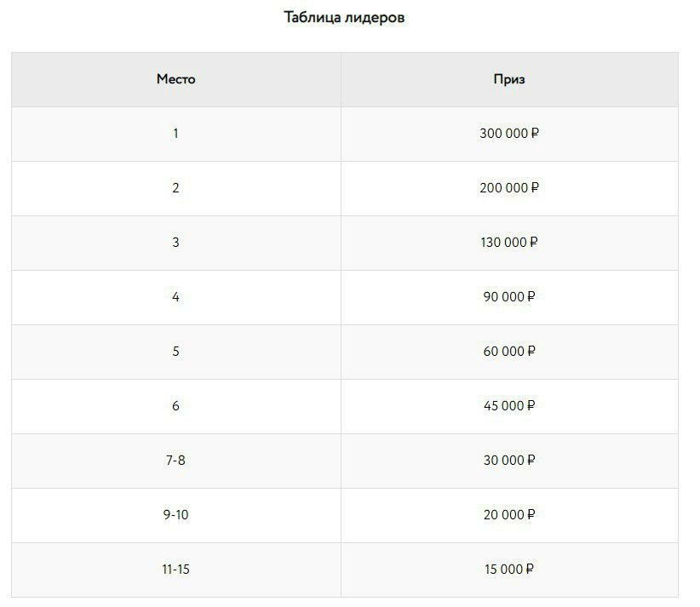Click place 1 cell
Screen dimensions: 700x607
(176, 134)
